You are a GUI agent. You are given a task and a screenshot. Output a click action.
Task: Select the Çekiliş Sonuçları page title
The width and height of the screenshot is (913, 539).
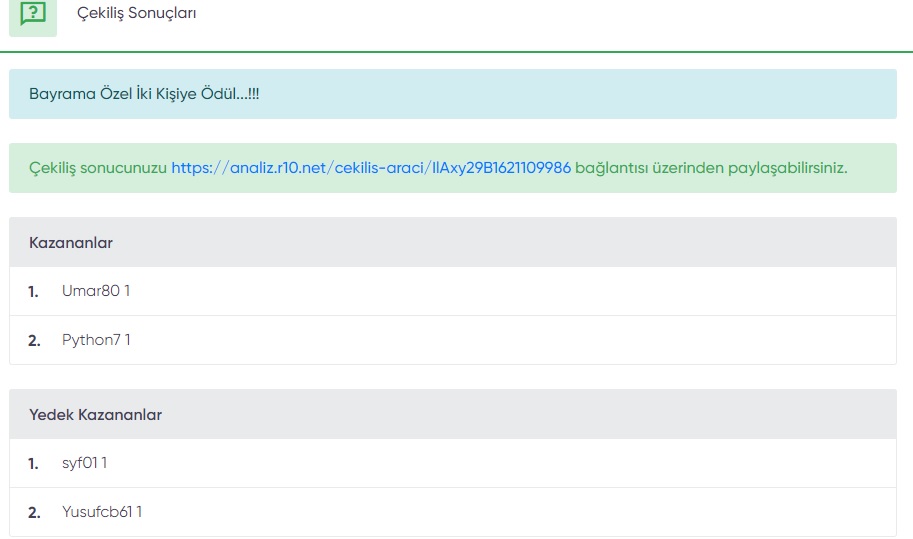(x=136, y=13)
